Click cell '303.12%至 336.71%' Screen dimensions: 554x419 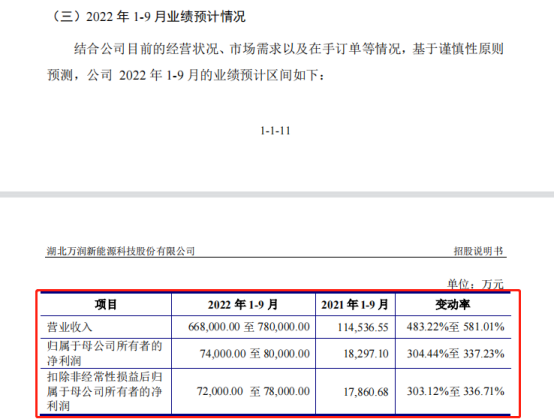[x=455, y=391]
